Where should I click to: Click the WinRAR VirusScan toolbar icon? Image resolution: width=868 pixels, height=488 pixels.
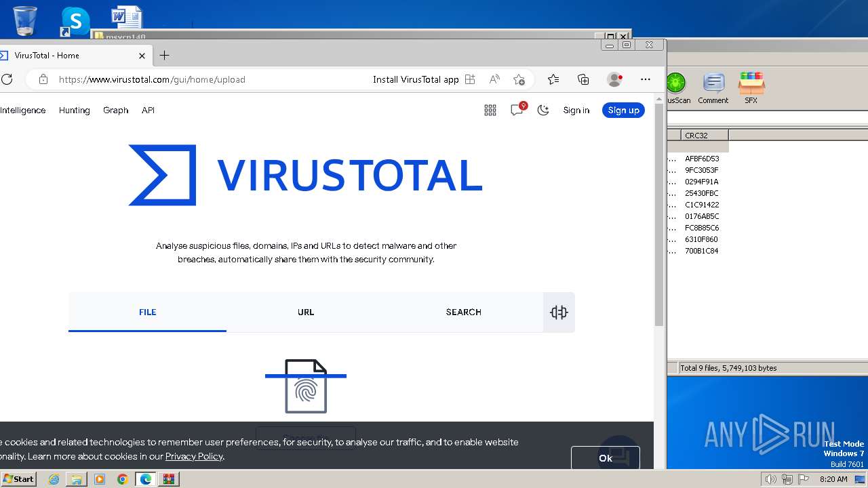pos(676,88)
